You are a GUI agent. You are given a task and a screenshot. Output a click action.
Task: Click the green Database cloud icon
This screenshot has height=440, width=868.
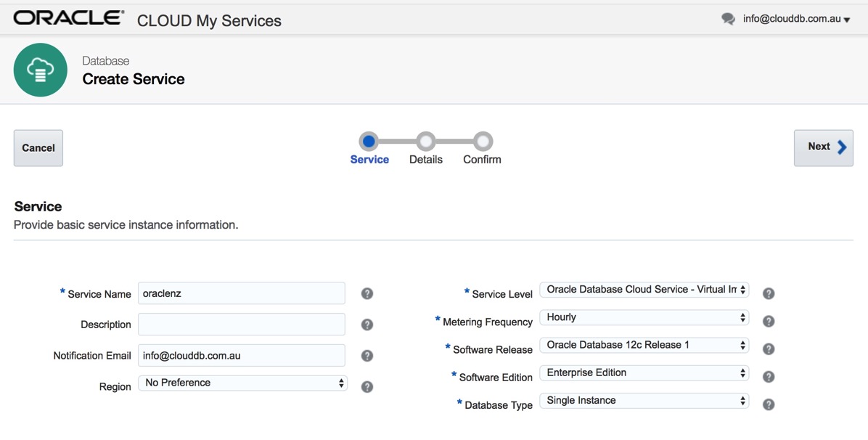[41, 70]
